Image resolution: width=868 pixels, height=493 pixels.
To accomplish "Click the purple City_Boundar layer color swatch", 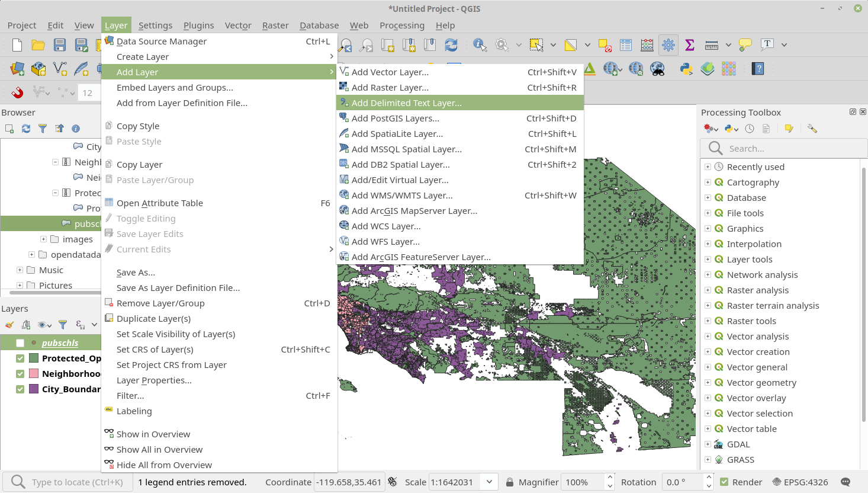I will click(34, 389).
